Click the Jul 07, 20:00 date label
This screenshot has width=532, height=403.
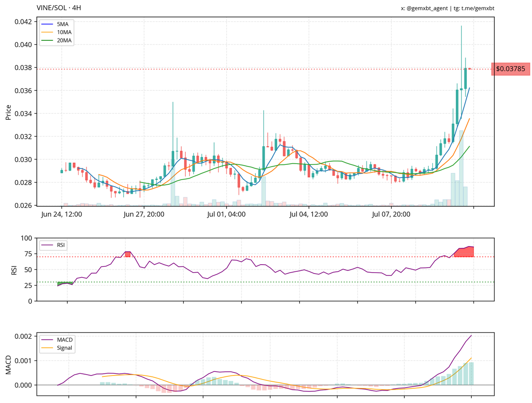pos(391,215)
